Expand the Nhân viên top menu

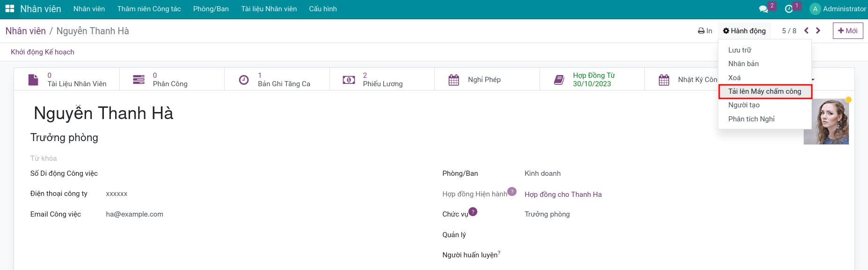coord(89,9)
